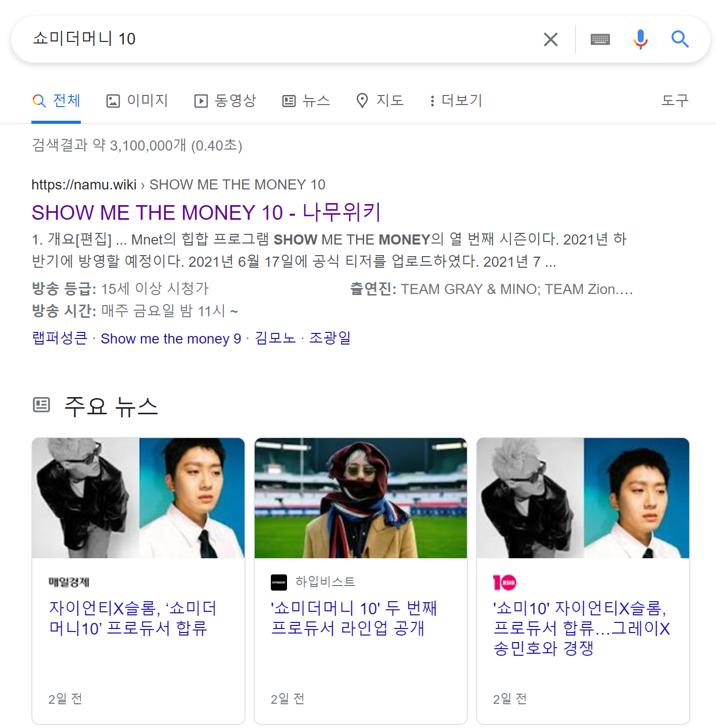Click the 검색결과 약 3,100,000개 result count

[137, 145]
